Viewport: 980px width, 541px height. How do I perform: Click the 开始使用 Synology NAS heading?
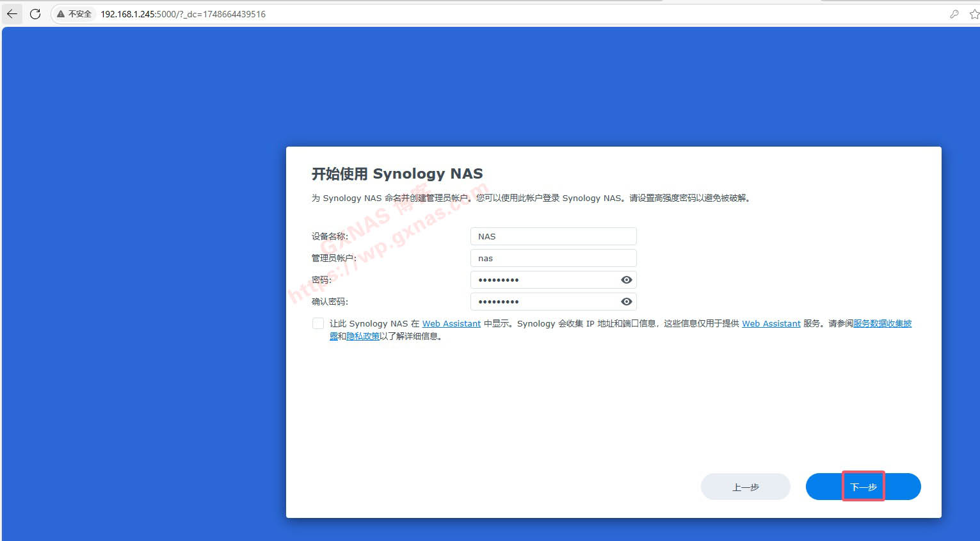[x=397, y=174]
